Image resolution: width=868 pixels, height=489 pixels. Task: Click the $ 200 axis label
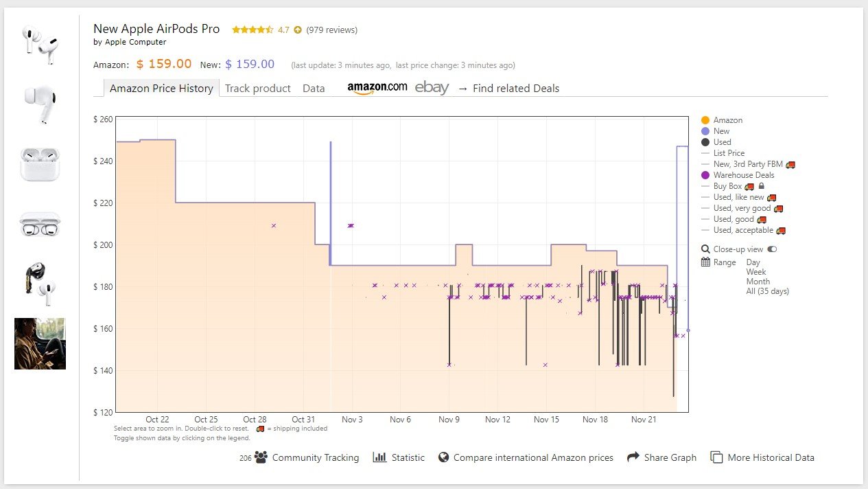(x=103, y=245)
